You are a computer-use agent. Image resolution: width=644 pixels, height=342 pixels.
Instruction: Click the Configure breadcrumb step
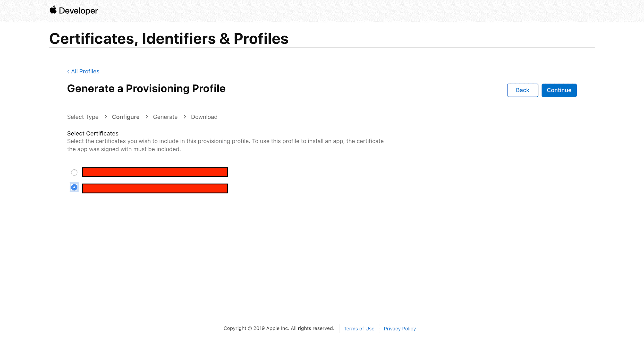pos(125,117)
